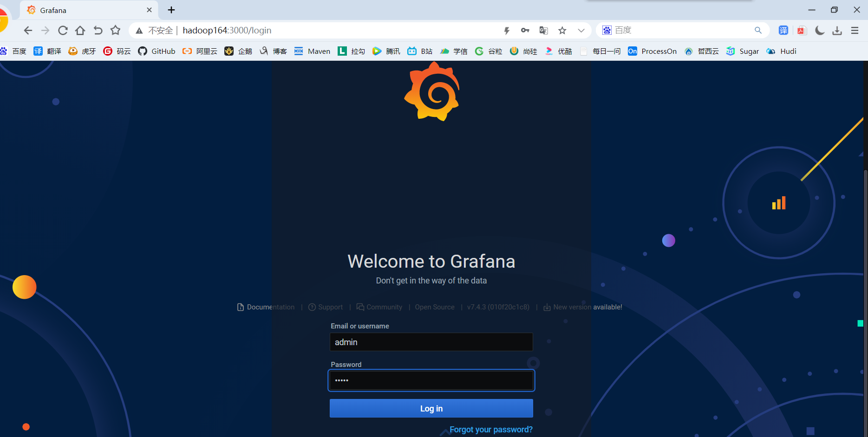Click the Log in button

tap(431, 408)
